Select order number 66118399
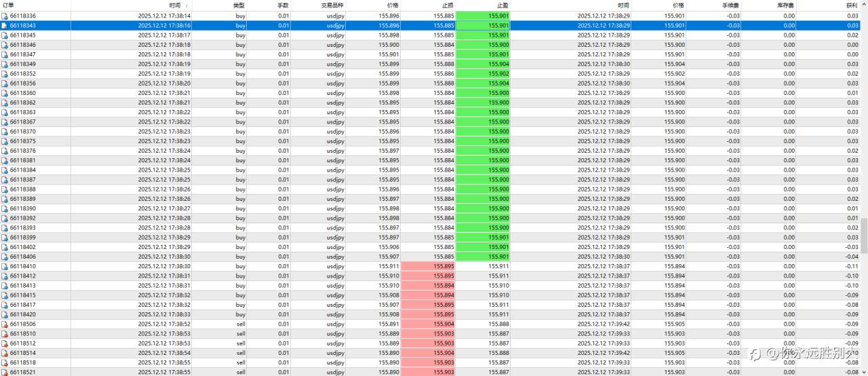 [x=23, y=238]
